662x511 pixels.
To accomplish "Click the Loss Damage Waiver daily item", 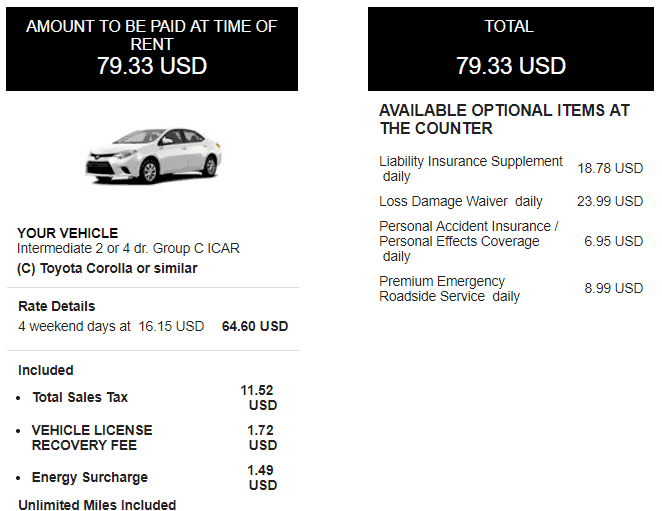I will click(x=461, y=201).
